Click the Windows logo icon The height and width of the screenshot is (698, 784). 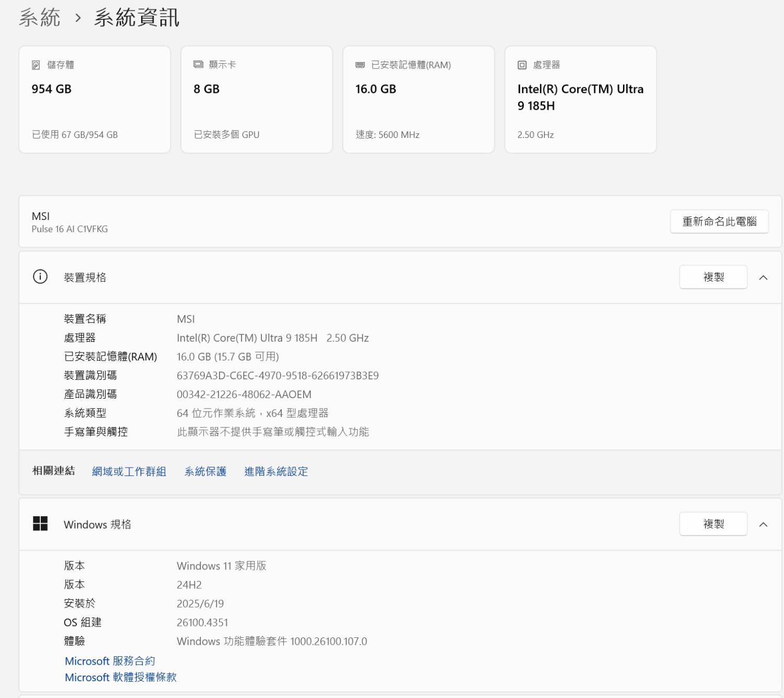(40, 523)
